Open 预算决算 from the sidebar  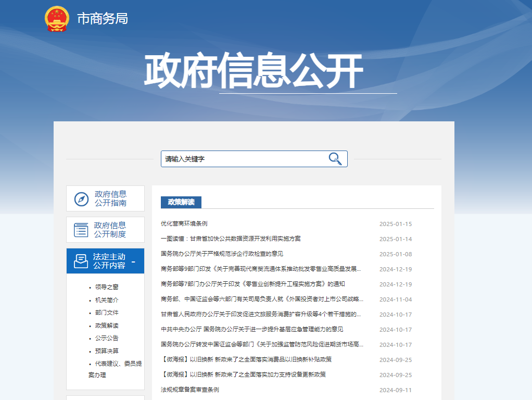pos(107,351)
